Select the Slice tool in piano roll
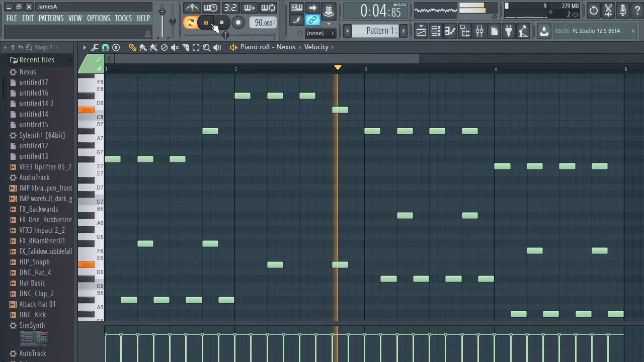This screenshot has height=362, width=644. click(185, 47)
